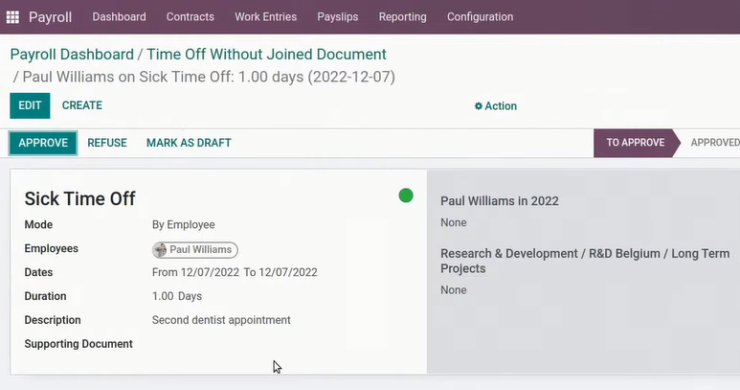
Task: Open the Contracts menu
Action: click(190, 17)
